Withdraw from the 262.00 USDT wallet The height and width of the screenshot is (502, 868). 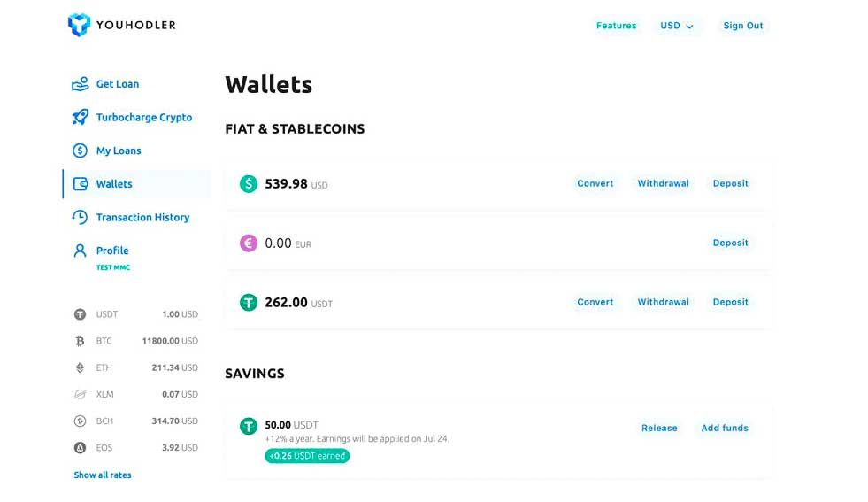(664, 302)
